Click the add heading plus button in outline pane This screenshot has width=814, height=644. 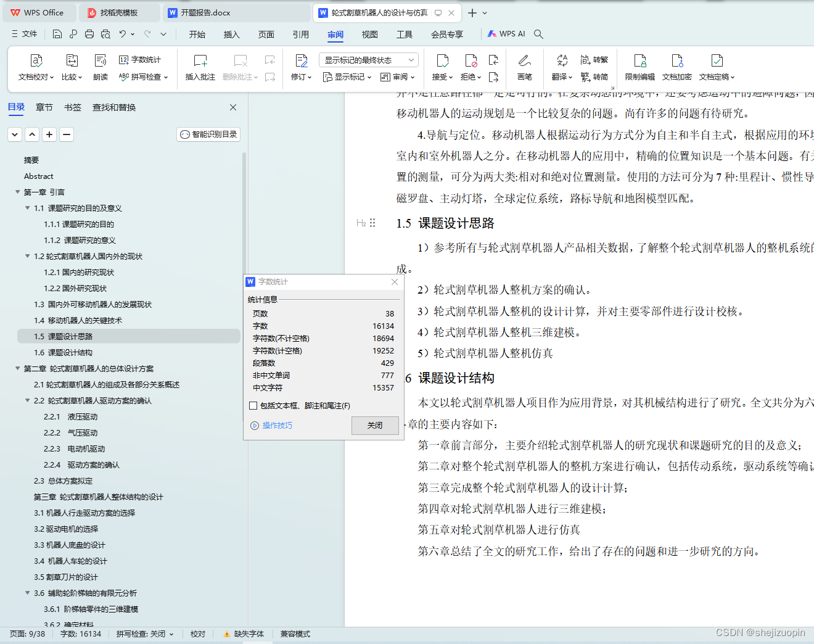pos(49,134)
